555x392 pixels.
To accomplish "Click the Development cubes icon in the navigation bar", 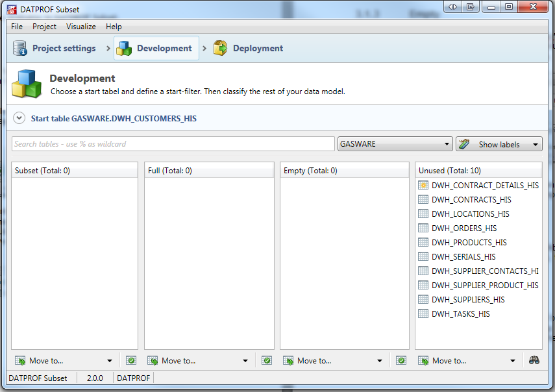I will 124,48.
